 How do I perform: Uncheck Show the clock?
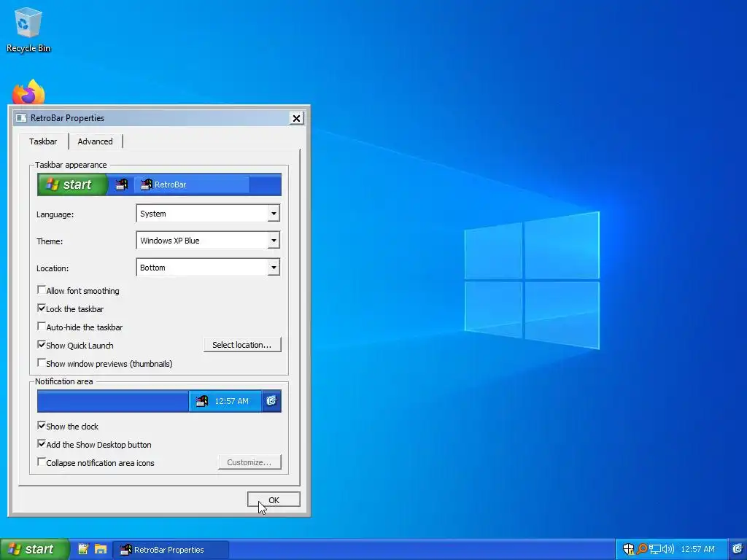42,426
